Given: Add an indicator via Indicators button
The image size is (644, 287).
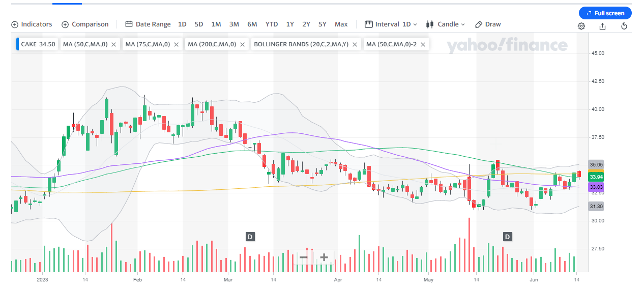Looking at the screenshot, I should point(32,24).
